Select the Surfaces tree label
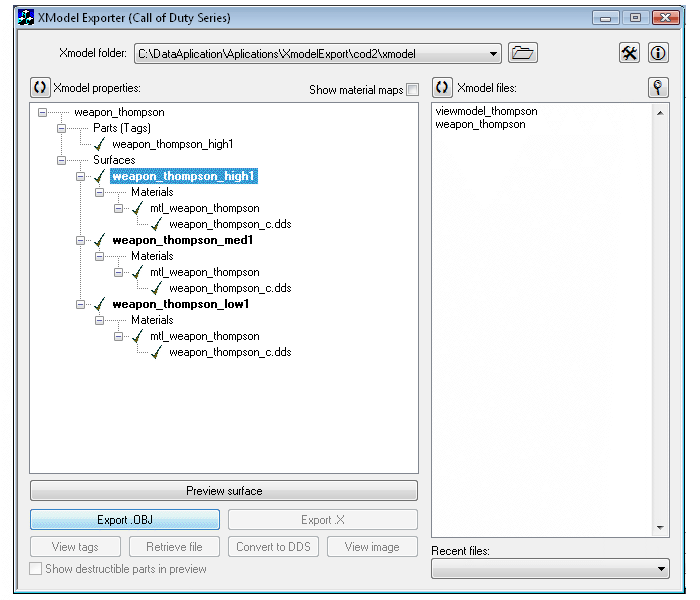The width and height of the screenshot is (700, 600). [x=114, y=160]
